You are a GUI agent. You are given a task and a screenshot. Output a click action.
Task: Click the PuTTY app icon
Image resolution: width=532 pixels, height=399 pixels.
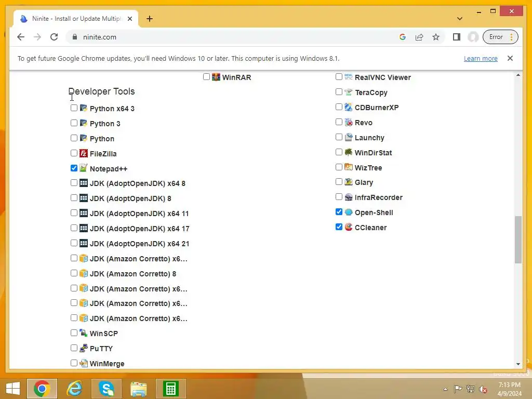click(84, 348)
